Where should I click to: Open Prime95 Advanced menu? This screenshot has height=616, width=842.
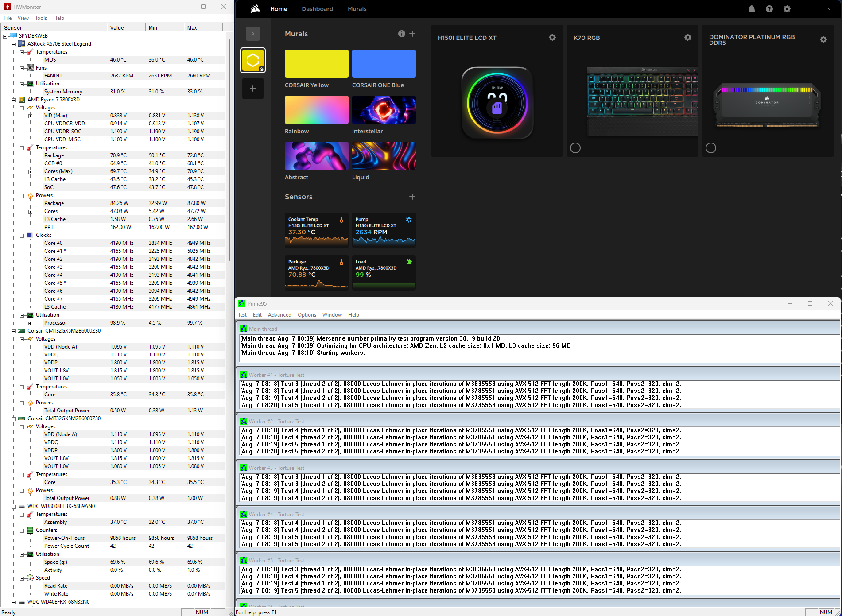point(279,315)
